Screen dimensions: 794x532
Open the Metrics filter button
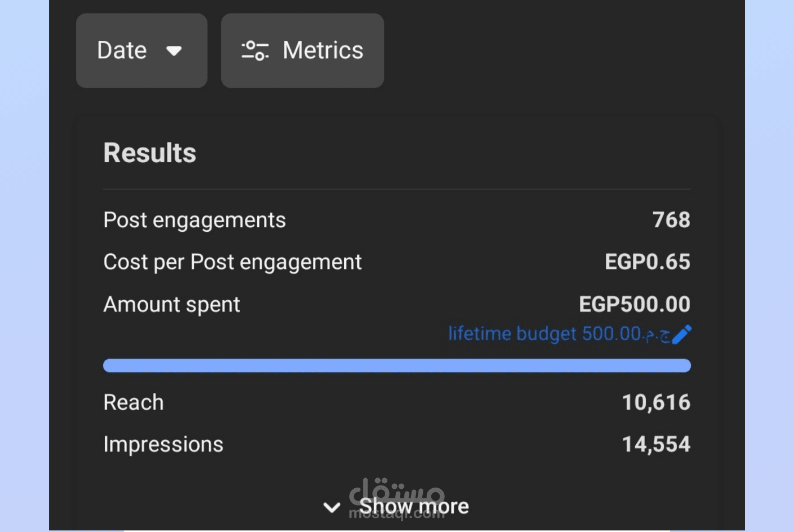pos(302,51)
